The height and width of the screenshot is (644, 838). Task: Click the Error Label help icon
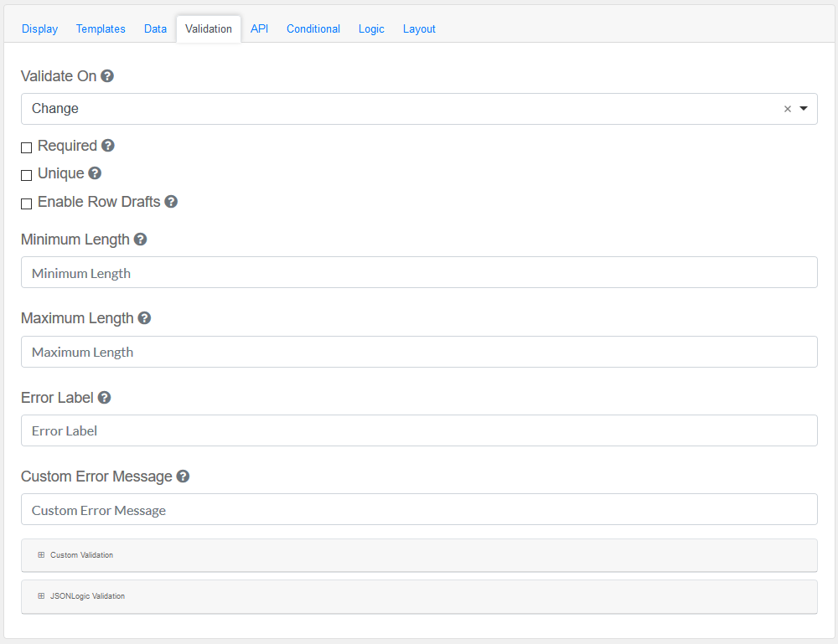click(104, 398)
